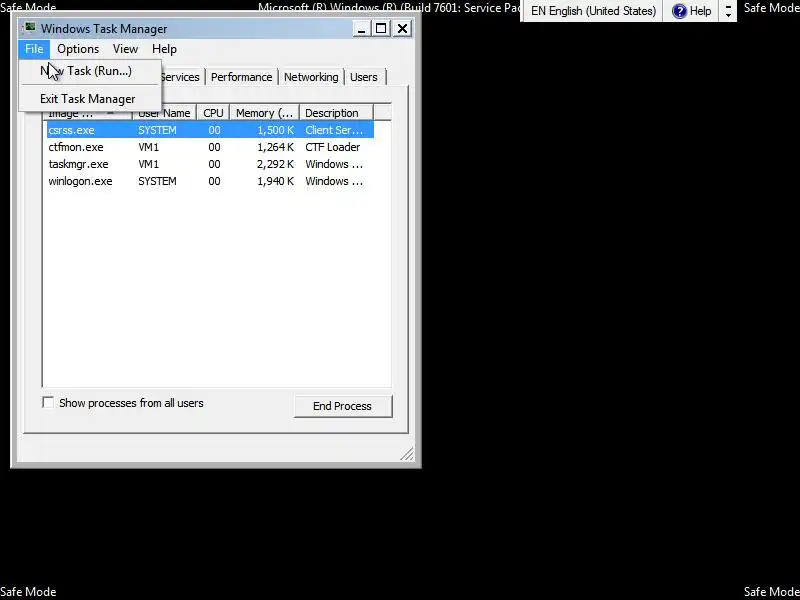Open the View menu
The height and width of the screenshot is (600, 800).
pyautogui.click(x=125, y=49)
